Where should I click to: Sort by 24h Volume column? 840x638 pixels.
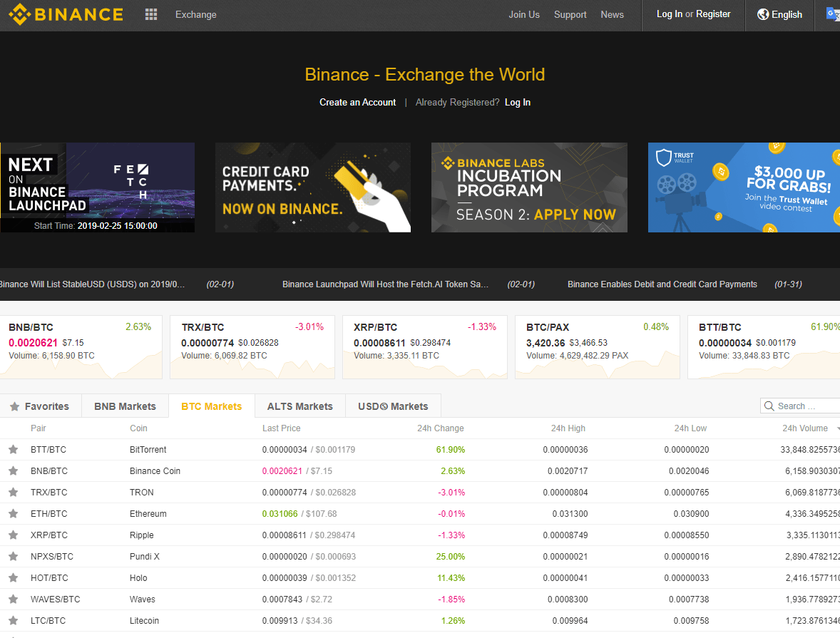804,428
